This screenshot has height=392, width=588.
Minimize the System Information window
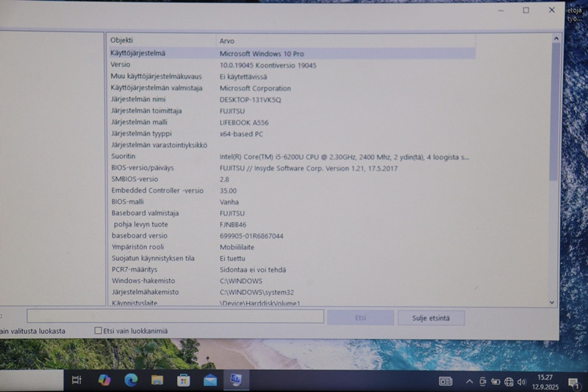[501, 10]
